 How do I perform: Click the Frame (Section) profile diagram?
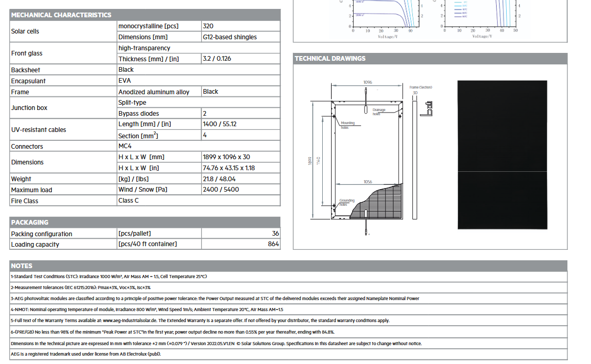click(428, 107)
